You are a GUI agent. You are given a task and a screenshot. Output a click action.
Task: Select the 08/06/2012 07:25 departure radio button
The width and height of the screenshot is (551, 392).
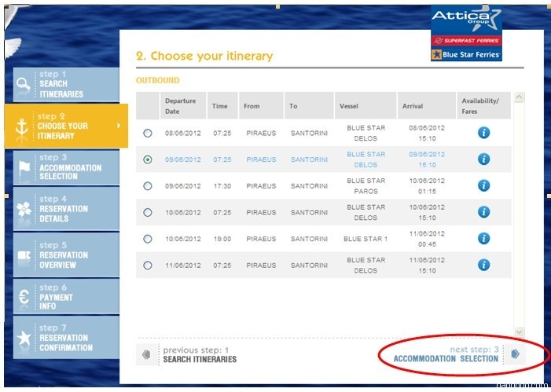[148, 133]
